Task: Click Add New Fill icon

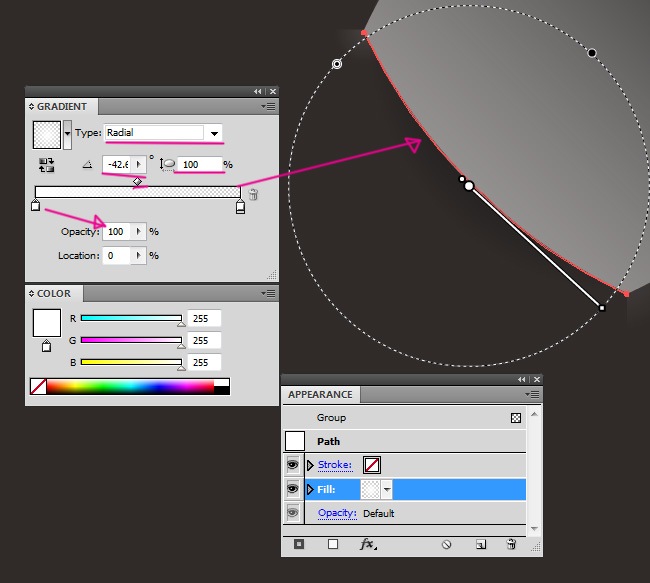Action: (x=333, y=545)
